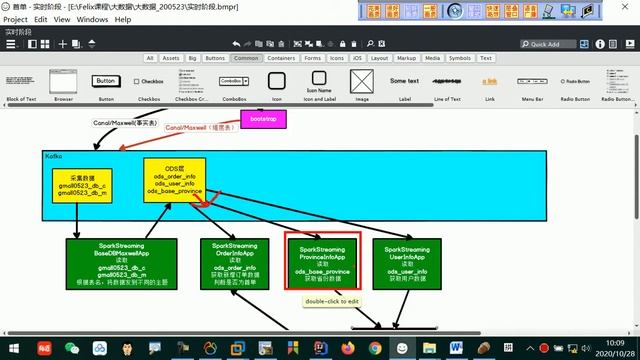
Task: Pick the Browser window control
Action: point(63,85)
